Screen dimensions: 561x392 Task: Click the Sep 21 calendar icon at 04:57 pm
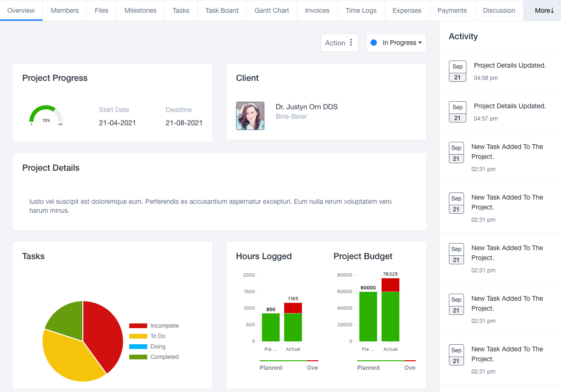click(x=457, y=112)
